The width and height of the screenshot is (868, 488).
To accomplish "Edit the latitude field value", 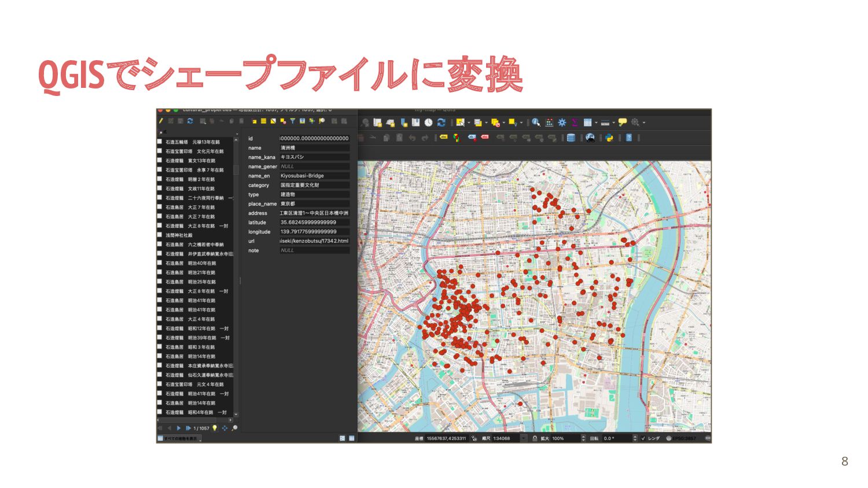I will click(x=314, y=222).
